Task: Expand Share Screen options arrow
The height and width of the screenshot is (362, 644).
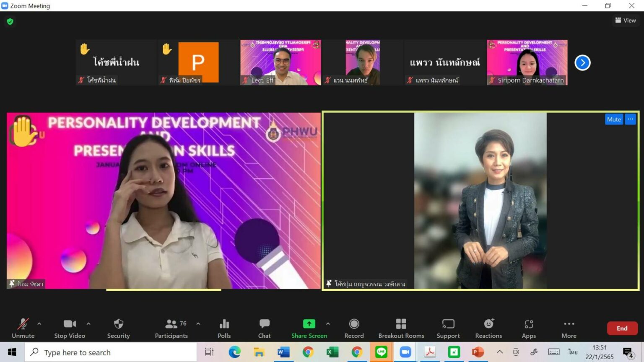Action: (x=328, y=323)
